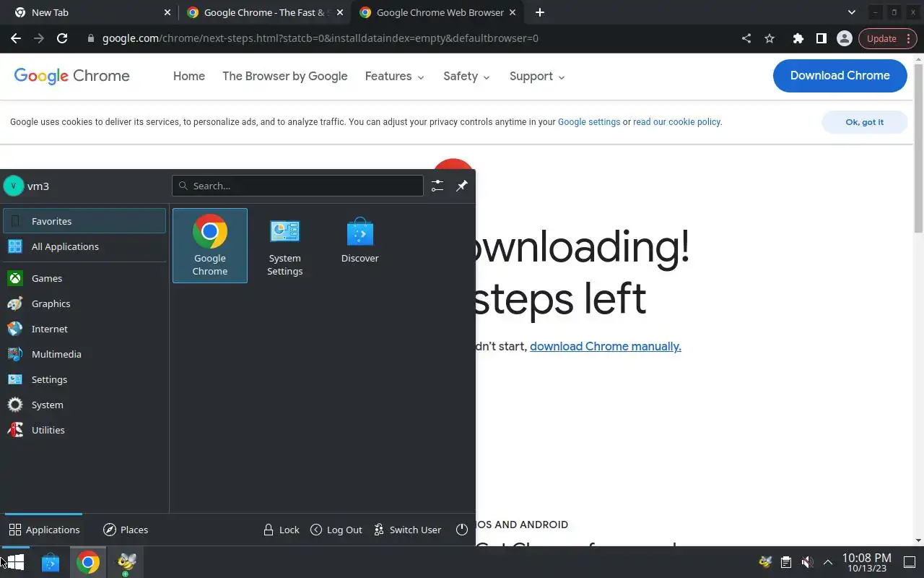Click Ok, got it cookie button
Viewport: 924px width, 578px height.
tap(864, 122)
